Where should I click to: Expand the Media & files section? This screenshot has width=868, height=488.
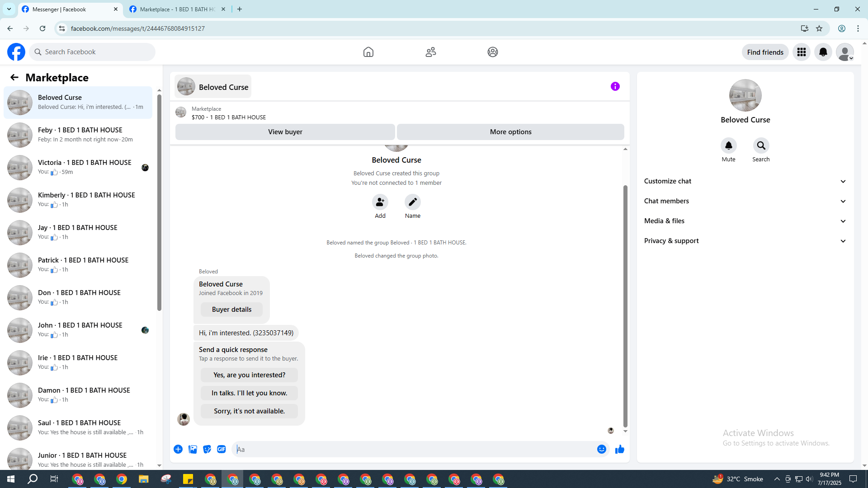(745, 221)
